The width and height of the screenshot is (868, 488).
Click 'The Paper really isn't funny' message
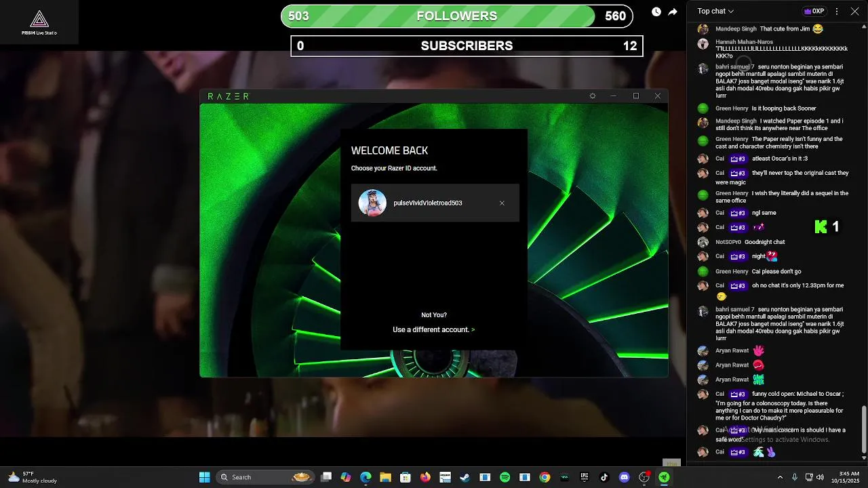779,142
